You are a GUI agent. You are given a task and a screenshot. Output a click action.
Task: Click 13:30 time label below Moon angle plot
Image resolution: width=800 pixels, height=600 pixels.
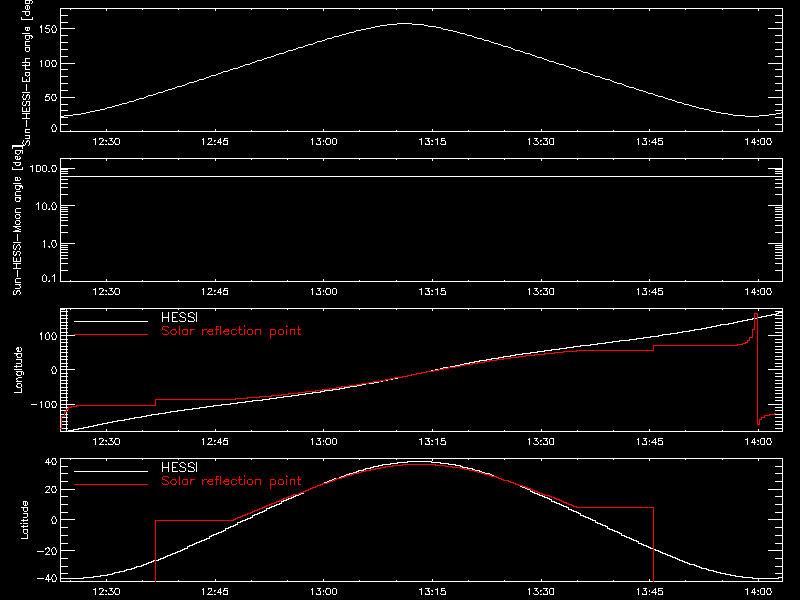coord(541,291)
